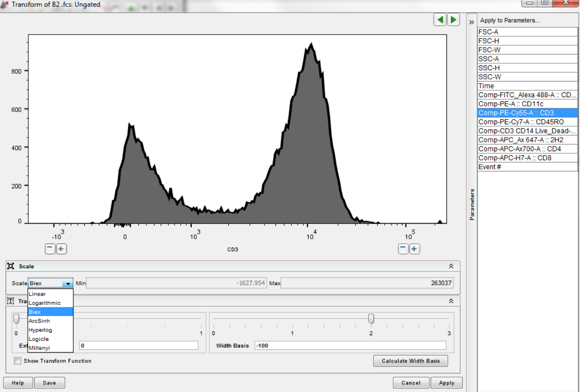This screenshot has height=392, width=580.
Task: Select SSC-A parameter
Action: tap(527, 59)
